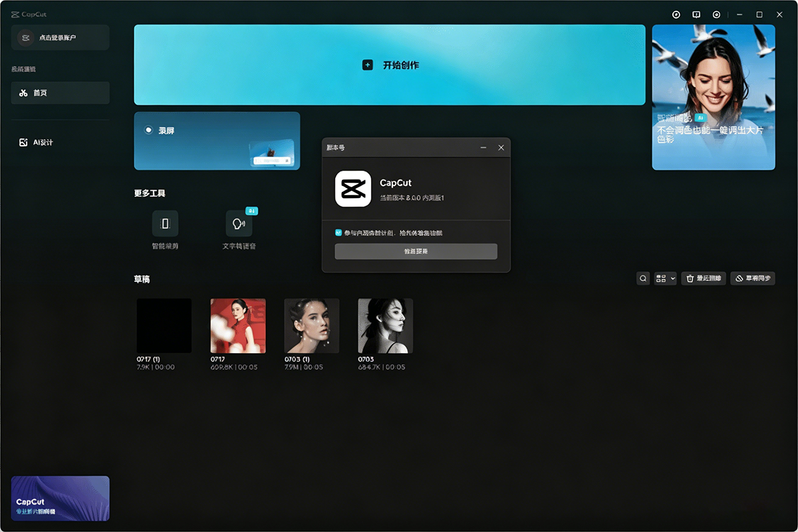Search drafts with the magnifier icon
Viewport: 798px width, 532px height.
(x=643, y=279)
